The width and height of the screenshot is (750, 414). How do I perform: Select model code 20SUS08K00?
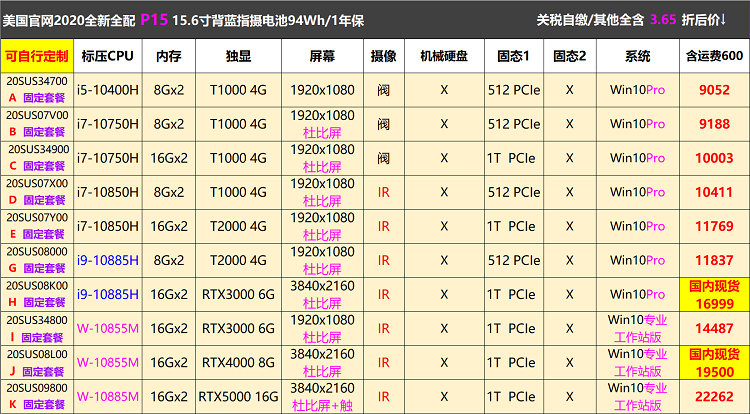[x=37, y=285]
